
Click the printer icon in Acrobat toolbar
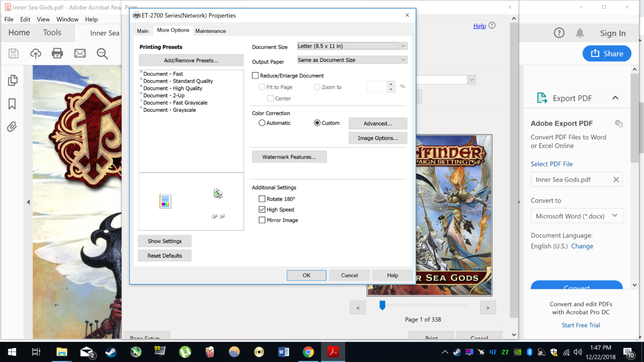[x=57, y=53]
